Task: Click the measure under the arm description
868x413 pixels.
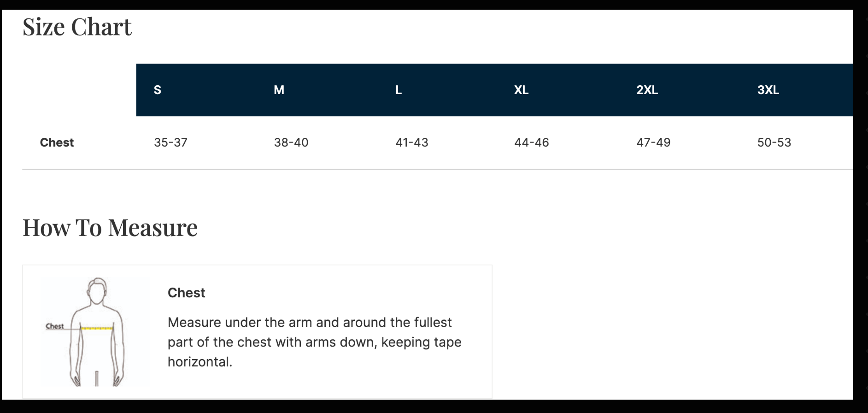Action: pos(314,342)
